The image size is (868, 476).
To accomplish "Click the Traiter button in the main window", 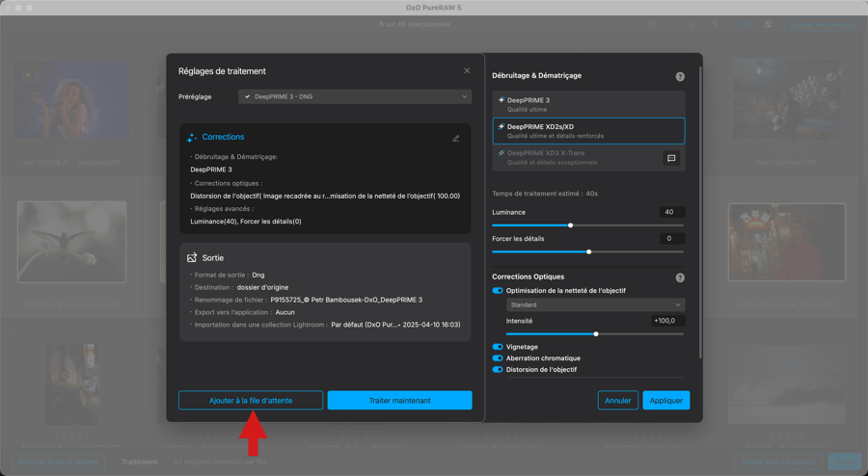I will [x=844, y=462].
